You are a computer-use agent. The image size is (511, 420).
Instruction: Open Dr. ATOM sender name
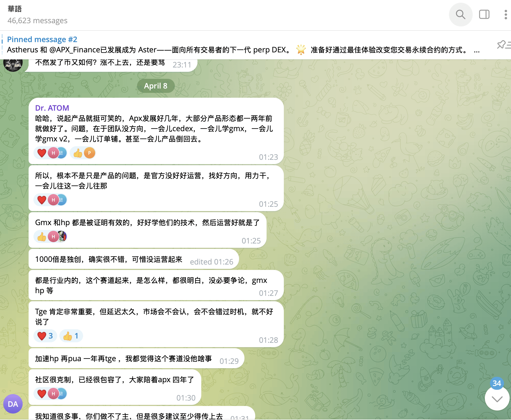pyautogui.click(x=52, y=108)
